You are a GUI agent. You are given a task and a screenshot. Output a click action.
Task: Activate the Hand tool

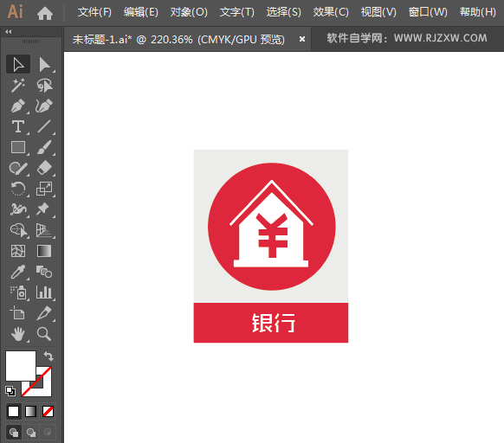18,334
